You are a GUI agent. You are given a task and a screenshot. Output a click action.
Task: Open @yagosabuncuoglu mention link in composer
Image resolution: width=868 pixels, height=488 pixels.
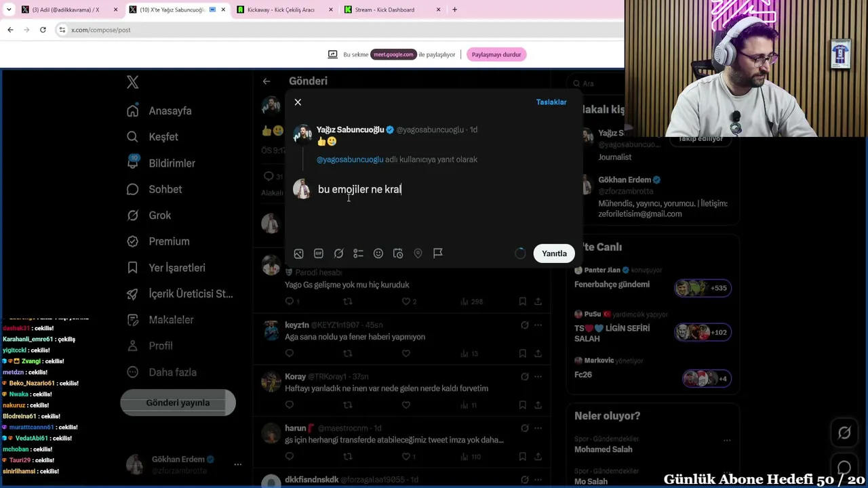click(350, 159)
